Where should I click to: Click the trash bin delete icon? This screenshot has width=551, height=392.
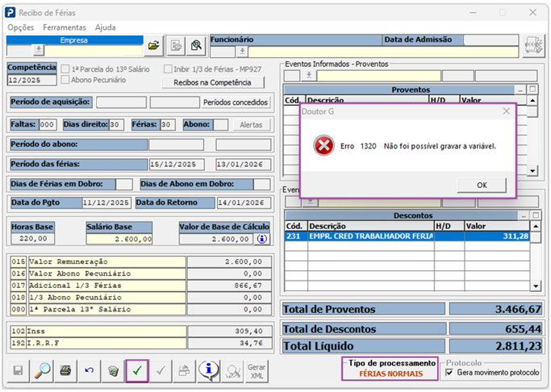[114, 371]
